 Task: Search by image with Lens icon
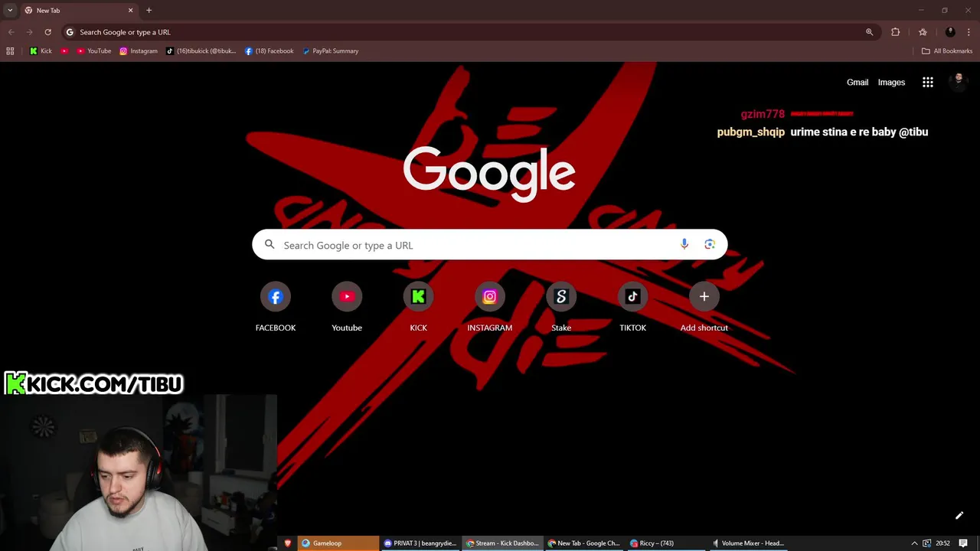pyautogui.click(x=710, y=244)
